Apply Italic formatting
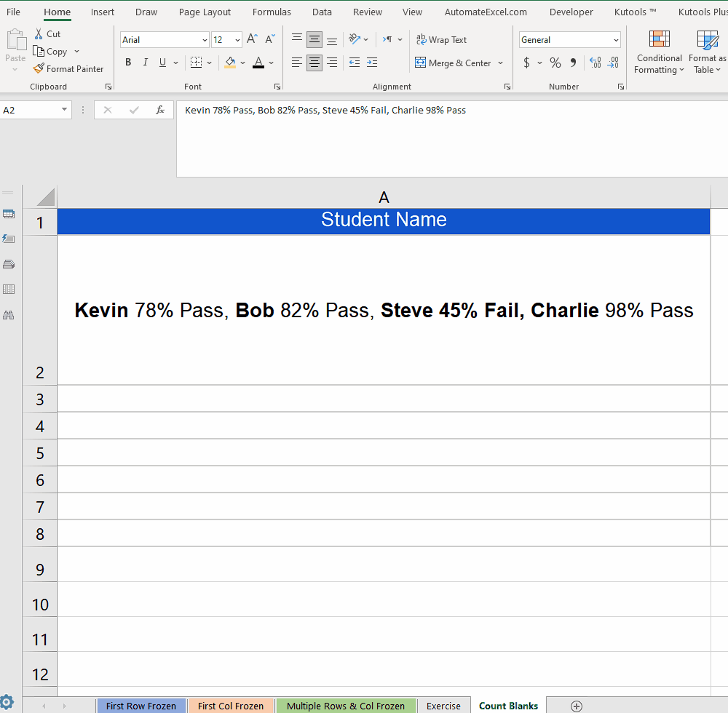Viewport: 728px width, 713px height. 145,63
